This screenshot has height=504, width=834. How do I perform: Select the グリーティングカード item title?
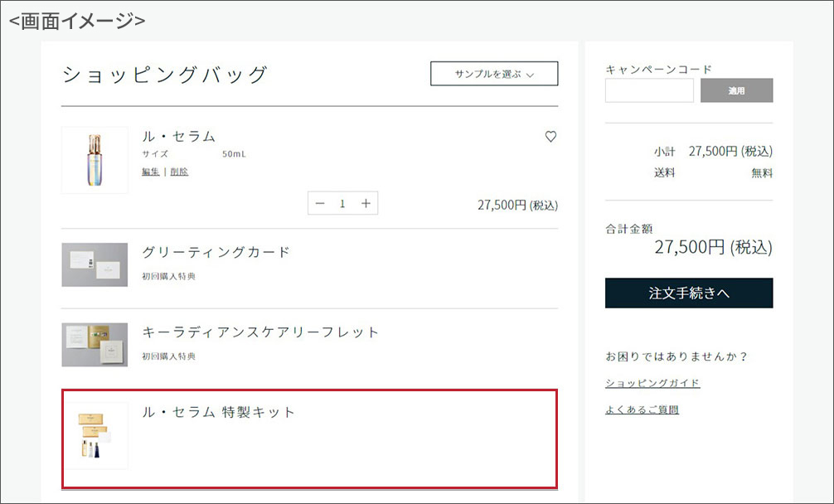click(216, 252)
